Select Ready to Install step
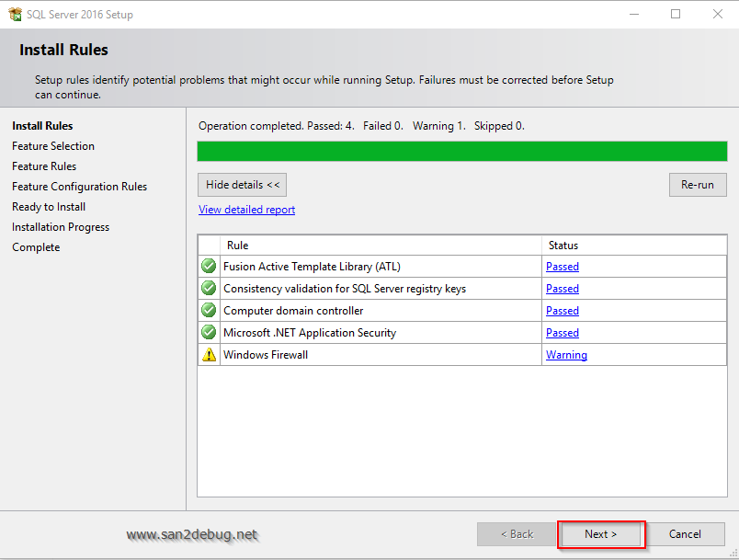This screenshot has height=560, width=739. pyautogui.click(x=49, y=207)
